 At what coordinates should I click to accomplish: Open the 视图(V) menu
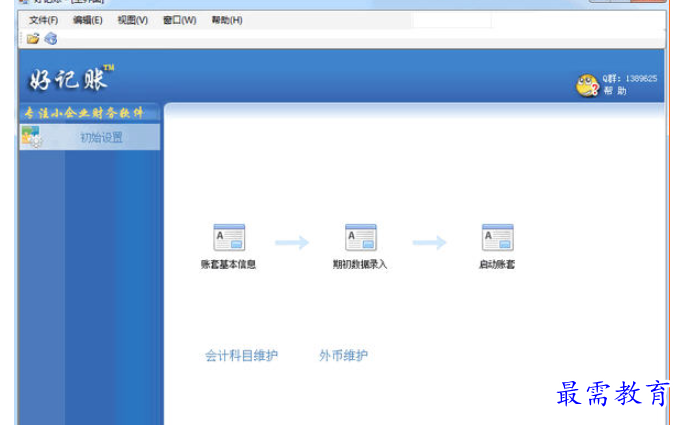pyautogui.click(x=132, y=20)
